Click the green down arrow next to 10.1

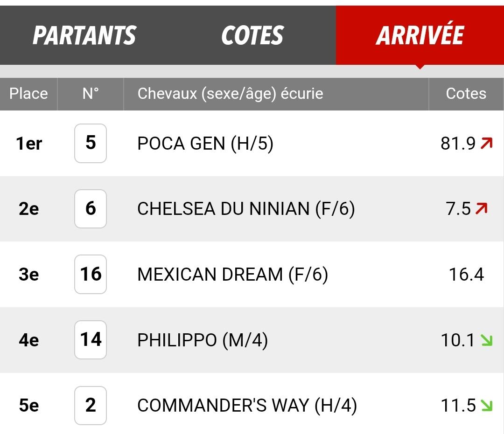[x=486, y=340]
